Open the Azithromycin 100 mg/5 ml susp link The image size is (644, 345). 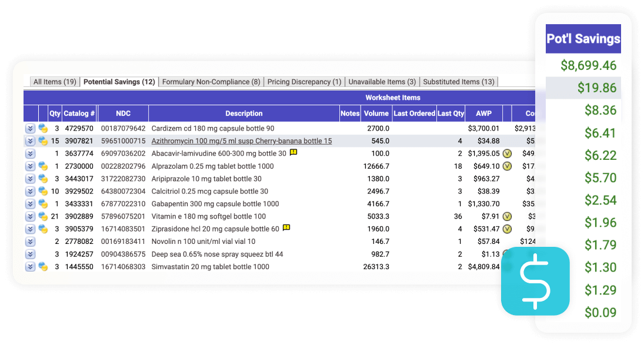coord(242,141)
